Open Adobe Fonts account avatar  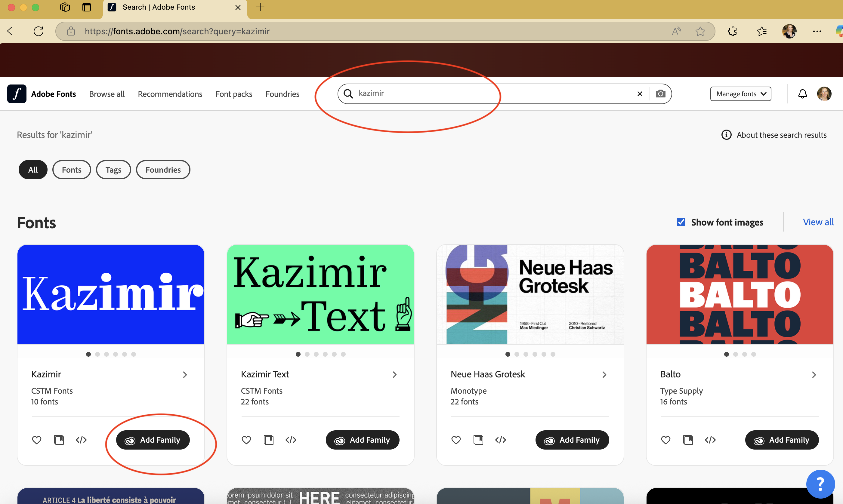point(824,94)
